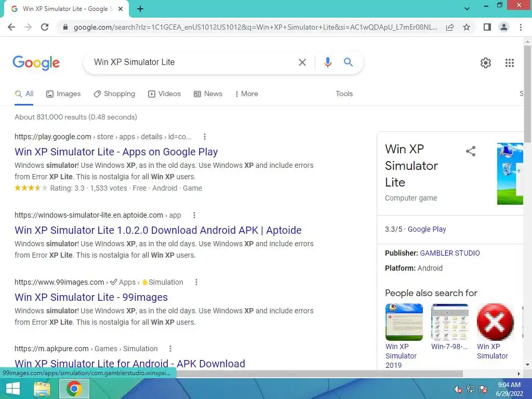The image size is (532, 399).
Task: Select the All results tab
Action: [24, 94]
